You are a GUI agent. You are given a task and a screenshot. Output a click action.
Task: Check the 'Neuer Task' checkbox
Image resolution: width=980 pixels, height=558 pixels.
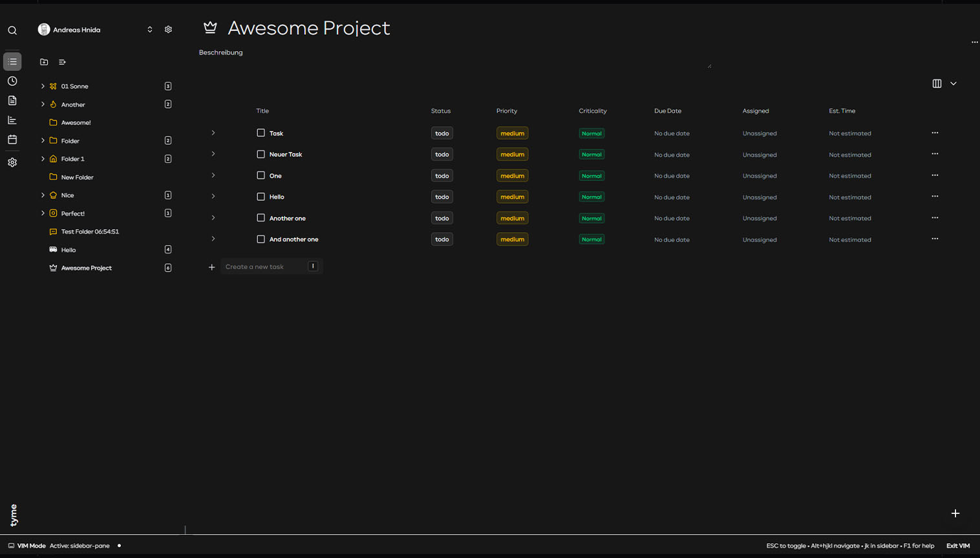tap(261, 155)
